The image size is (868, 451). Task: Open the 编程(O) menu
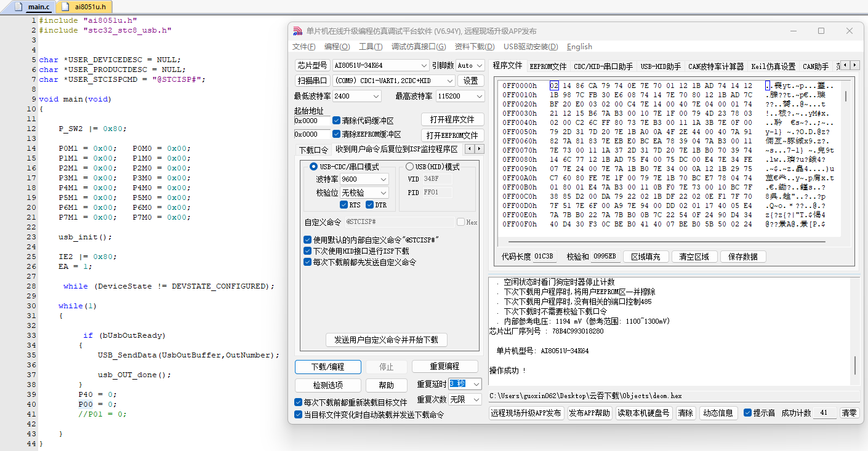click(x=337, y=47)
